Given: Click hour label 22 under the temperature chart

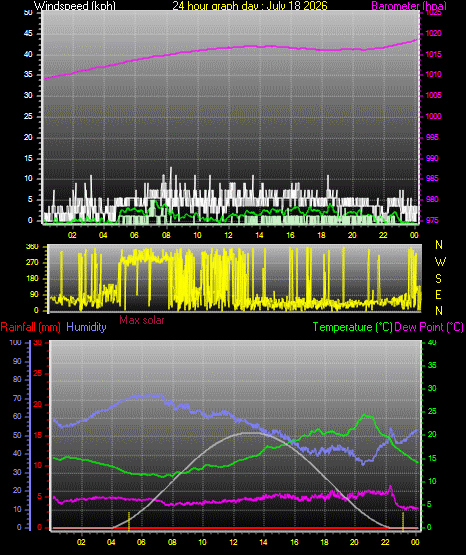Looking at the screenshot, I should click(x=385, y=542).
